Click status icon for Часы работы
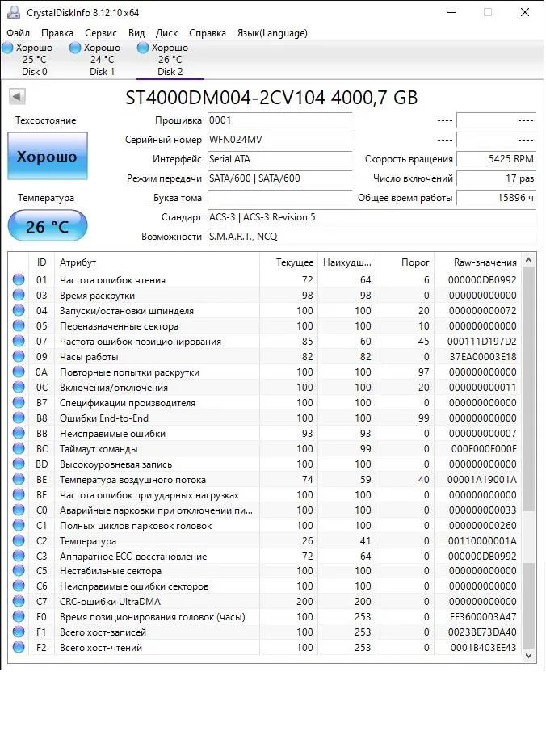 tap(19, 357)
